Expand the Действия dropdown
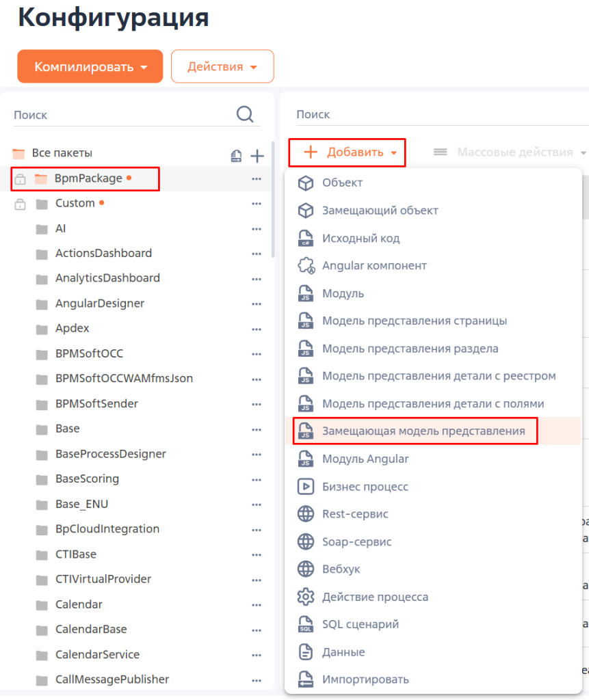 coord(222,67)
